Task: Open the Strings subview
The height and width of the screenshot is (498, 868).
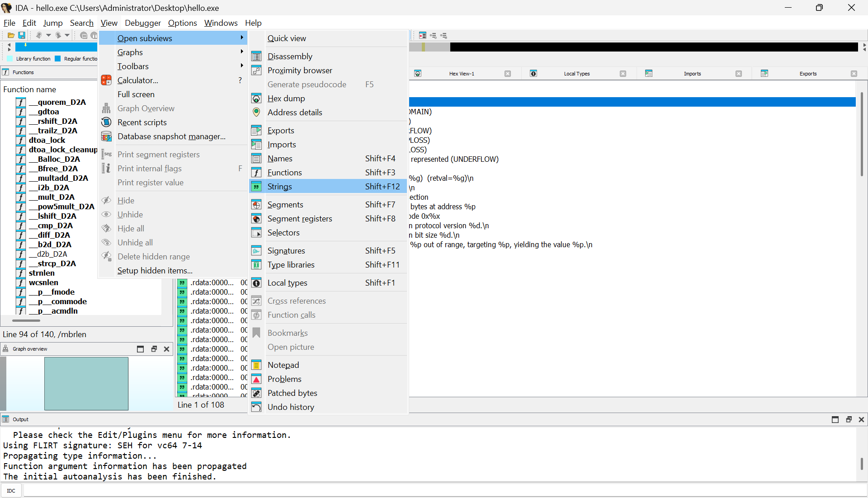Action: click(279, 187)
